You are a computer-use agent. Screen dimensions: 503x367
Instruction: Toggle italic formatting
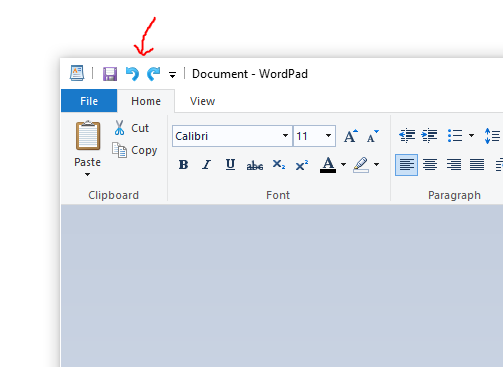click(x=207, y=165)
